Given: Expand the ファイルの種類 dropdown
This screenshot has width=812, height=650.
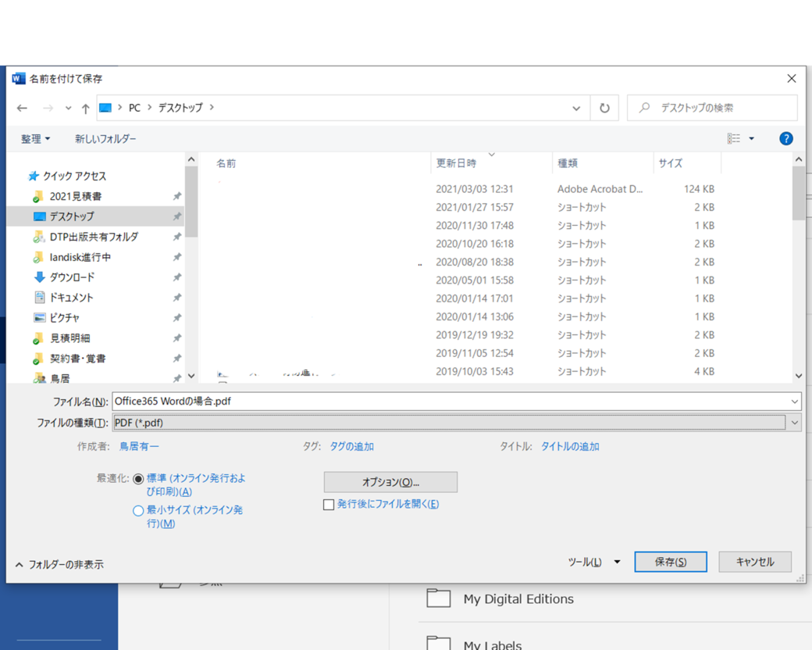Looking at the screenshot, I should [794, 423].
